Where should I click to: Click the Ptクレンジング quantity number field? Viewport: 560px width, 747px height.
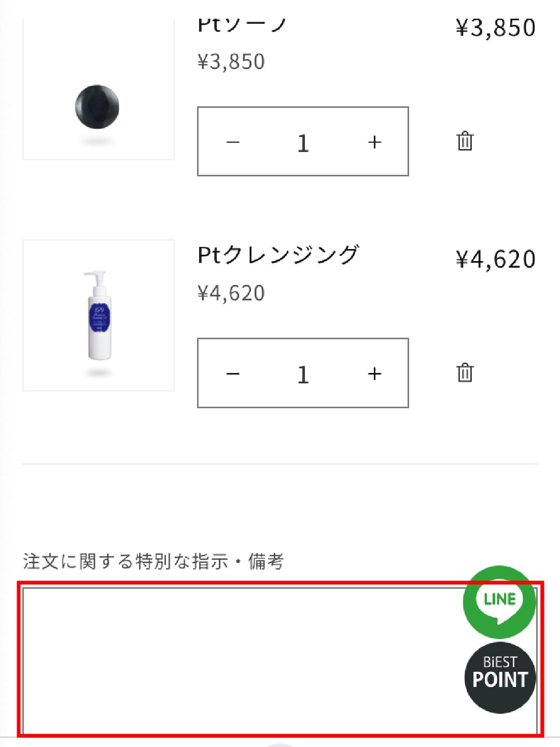click(x=303, y=374)
